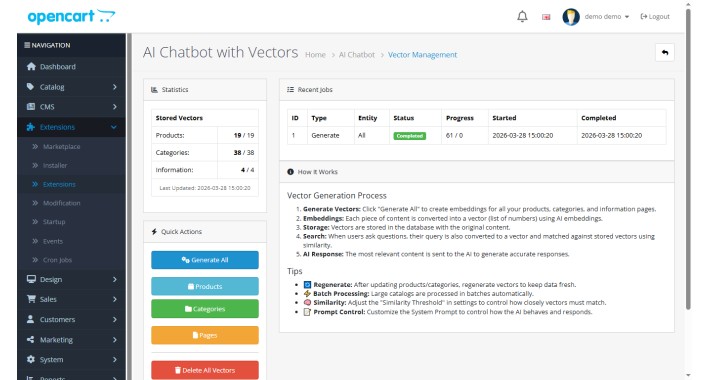This screenshot has height=380, width=710.
Task: Click the Prompt Control tip icon
Action: click(307, 312)
